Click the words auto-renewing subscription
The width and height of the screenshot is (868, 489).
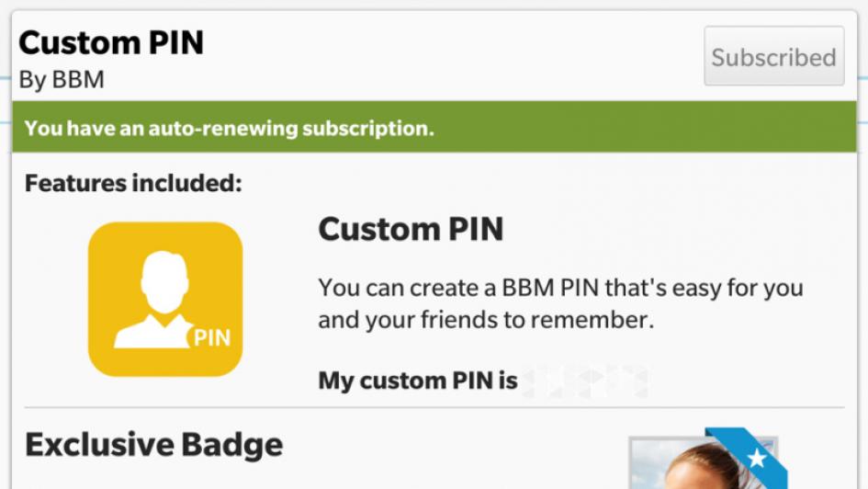click(291, 129)
